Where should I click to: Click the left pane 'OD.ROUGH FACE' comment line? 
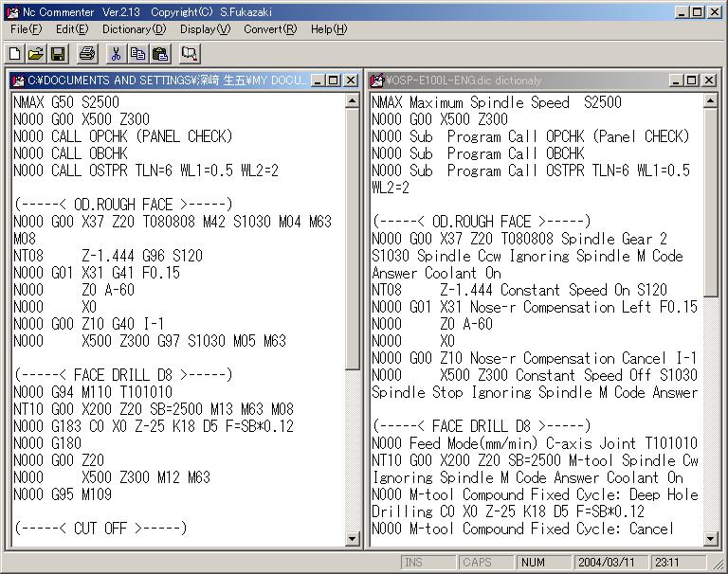pyautogui.click(x=123, y=205)
